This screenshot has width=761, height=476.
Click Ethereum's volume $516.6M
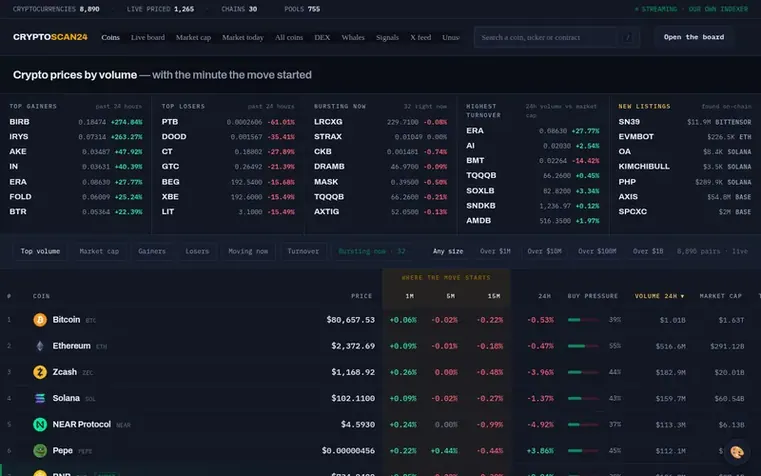pyautogui.click(x=670, y=346)
